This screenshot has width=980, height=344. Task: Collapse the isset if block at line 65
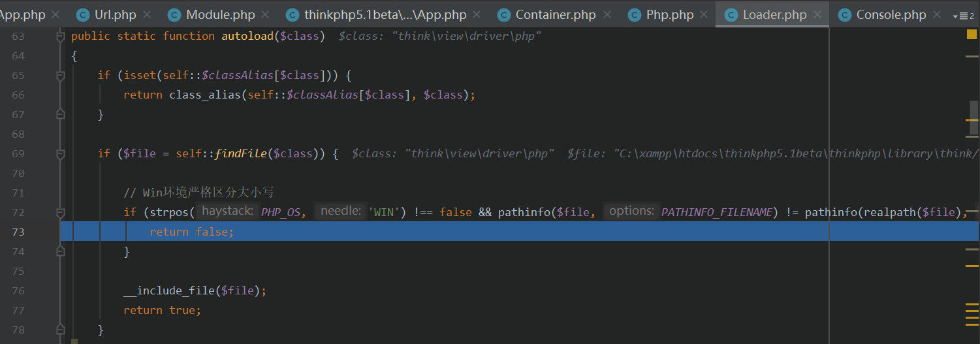[61, 76]
